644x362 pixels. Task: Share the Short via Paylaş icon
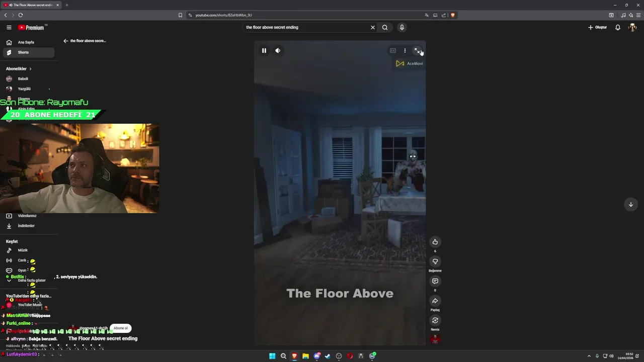[435, 301]
